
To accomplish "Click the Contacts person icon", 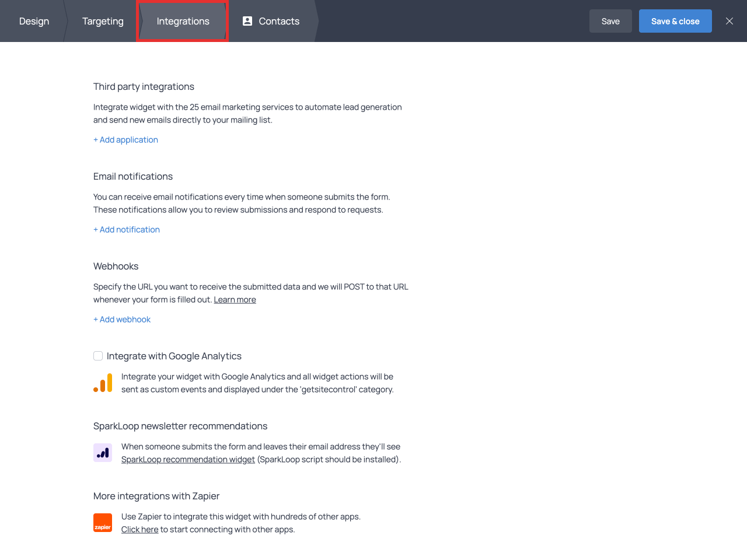I will pos(247,21).
